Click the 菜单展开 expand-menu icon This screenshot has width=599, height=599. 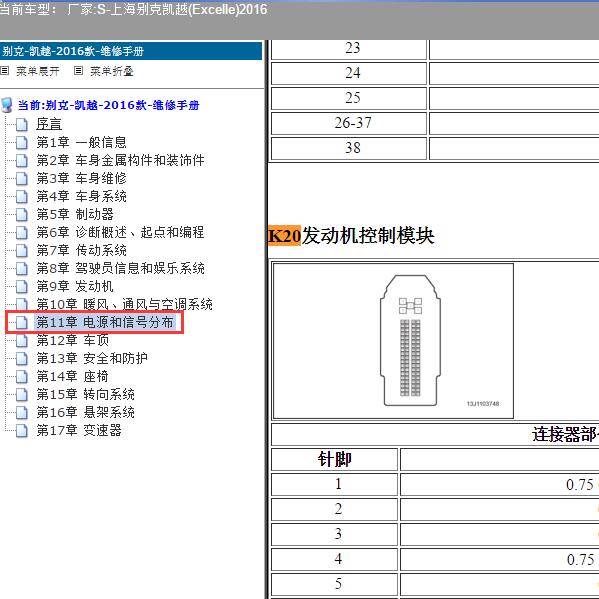5,71
